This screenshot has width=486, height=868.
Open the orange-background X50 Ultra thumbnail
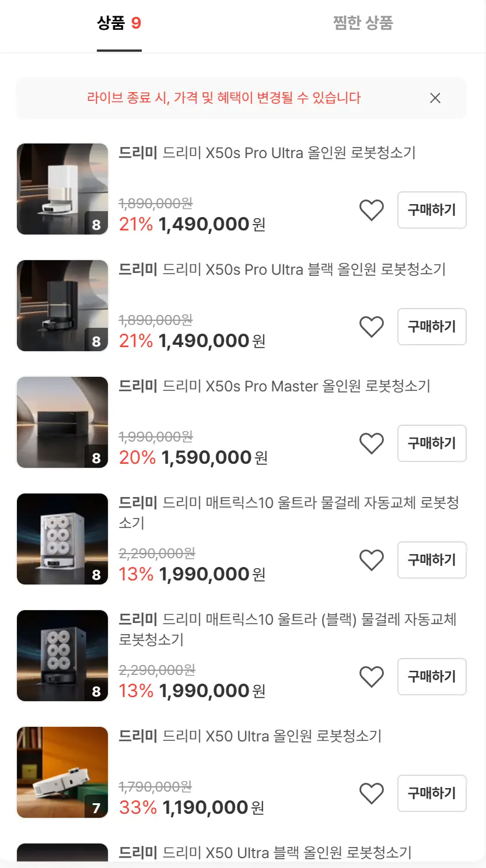pyautogui.click(x=62, y=772)
